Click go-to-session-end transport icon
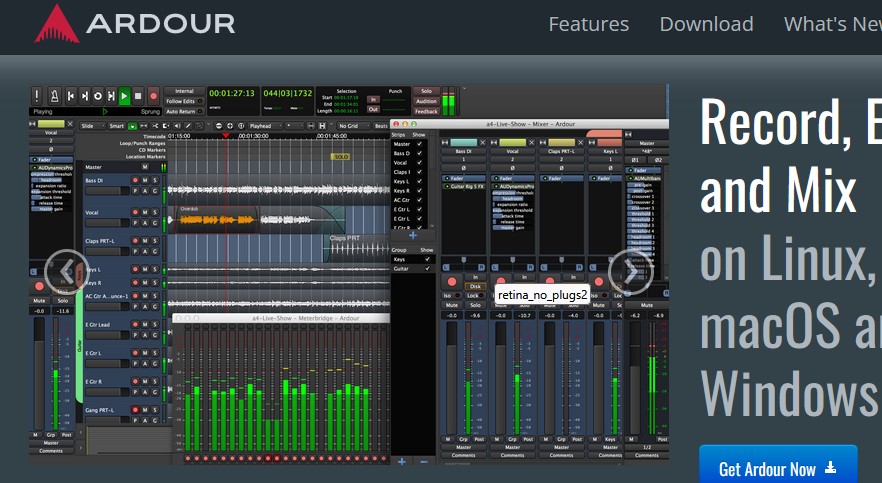The width and height of the screenshot is (882, 483). 84,96
